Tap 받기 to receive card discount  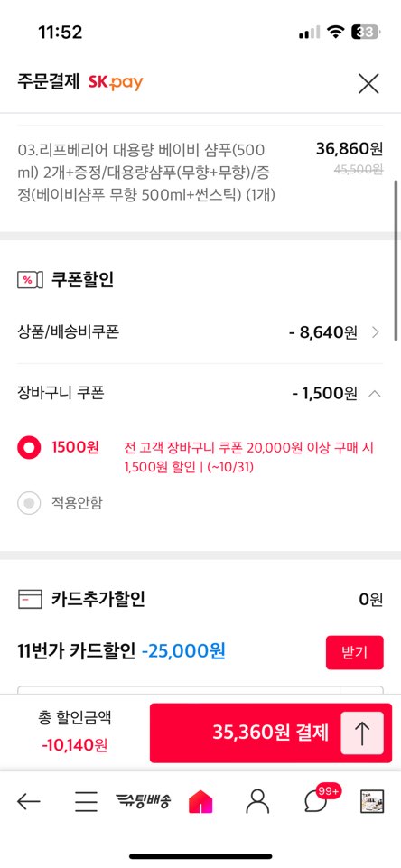[x=354, y=652]
